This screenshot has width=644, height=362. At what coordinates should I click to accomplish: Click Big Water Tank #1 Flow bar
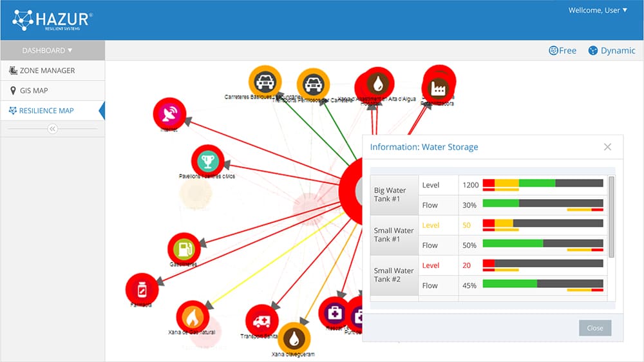click(x=543, y=205)
